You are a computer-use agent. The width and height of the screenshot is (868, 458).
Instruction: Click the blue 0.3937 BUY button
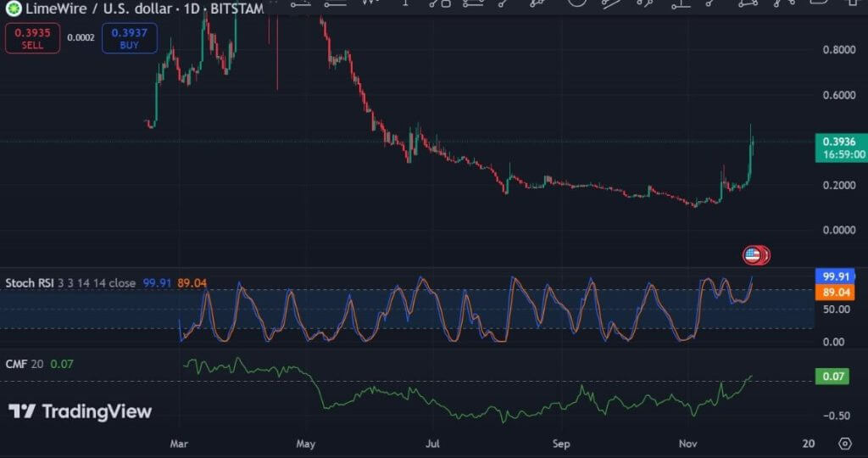(x=130, y=38)
